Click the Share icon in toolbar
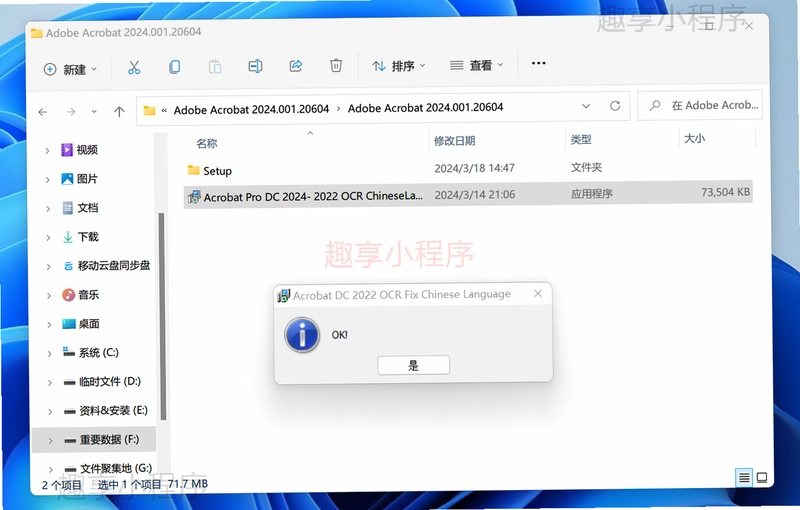The width and height of the screenshot is (800, 510). [x=296, y=66]
